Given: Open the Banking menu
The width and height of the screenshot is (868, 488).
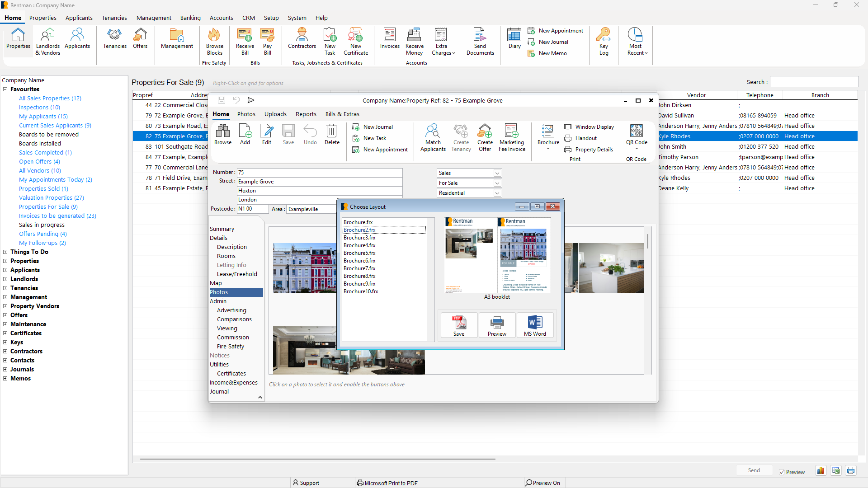Looking at the screenshot, I should pos(190,18).
